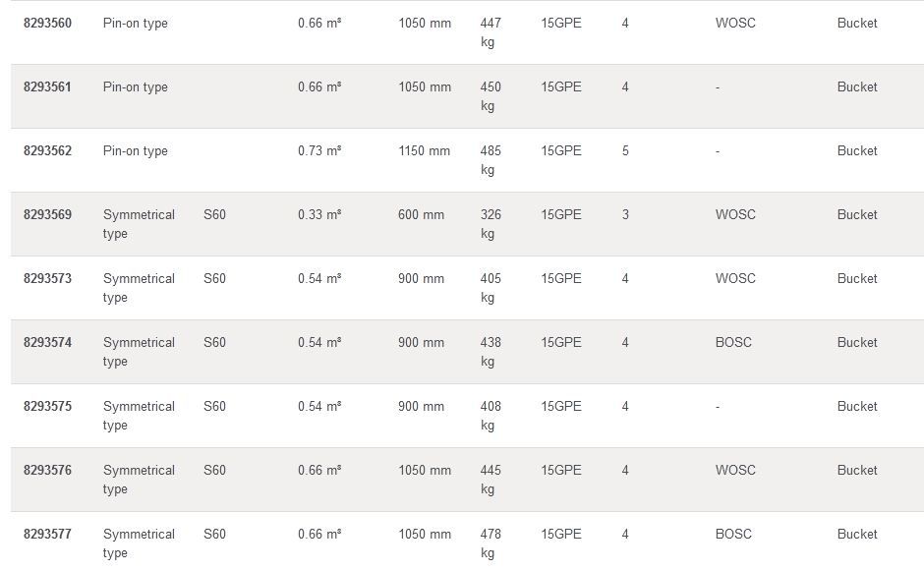Image resolution: width=924 pixels, height=571 pixels.
Task: Open part number 8293573
Action: (x=47, y=278)
